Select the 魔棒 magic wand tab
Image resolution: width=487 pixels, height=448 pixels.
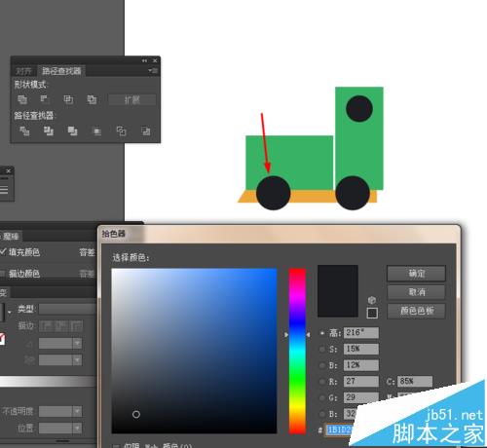(x=11, y=237)
